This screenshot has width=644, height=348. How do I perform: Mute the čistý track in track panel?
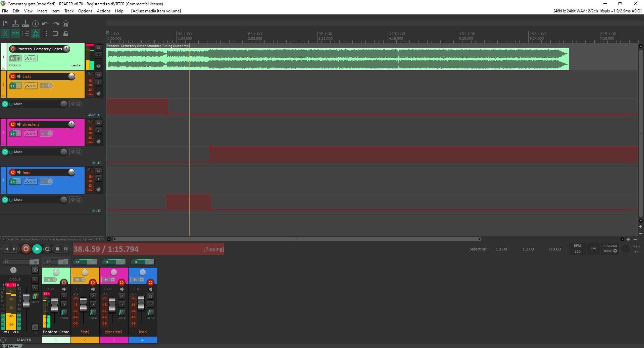click(98, 75)
